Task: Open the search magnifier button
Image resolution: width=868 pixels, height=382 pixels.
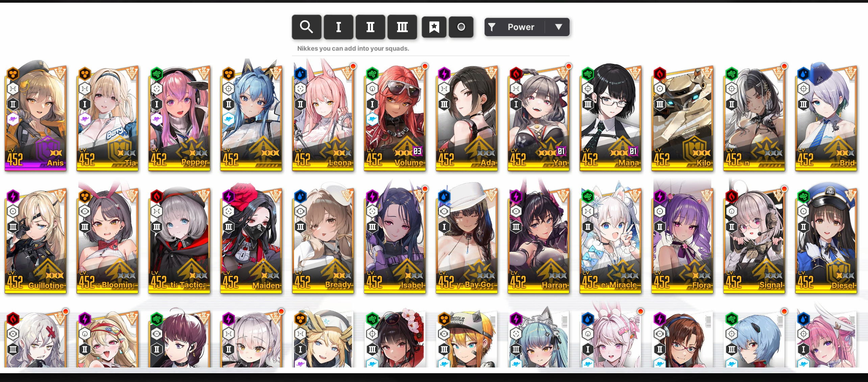Action: [x=306, y=27]
